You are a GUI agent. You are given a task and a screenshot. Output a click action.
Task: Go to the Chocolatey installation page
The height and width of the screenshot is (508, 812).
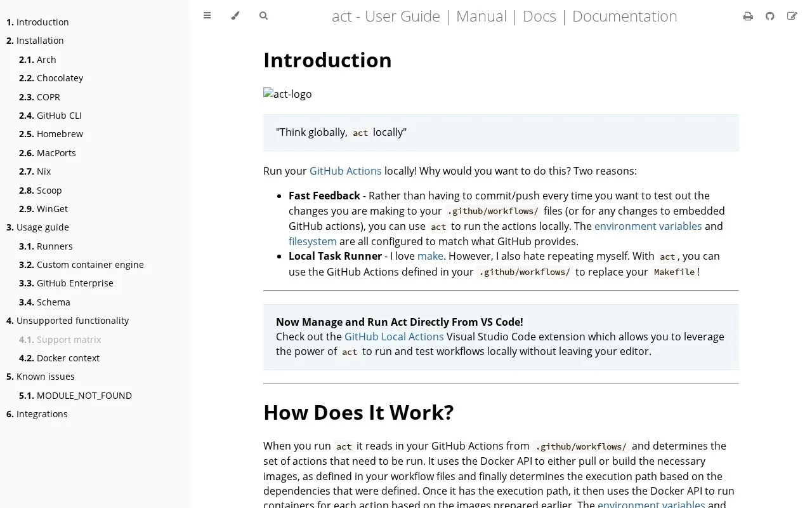pyautogui.click(x=51, y=78)
